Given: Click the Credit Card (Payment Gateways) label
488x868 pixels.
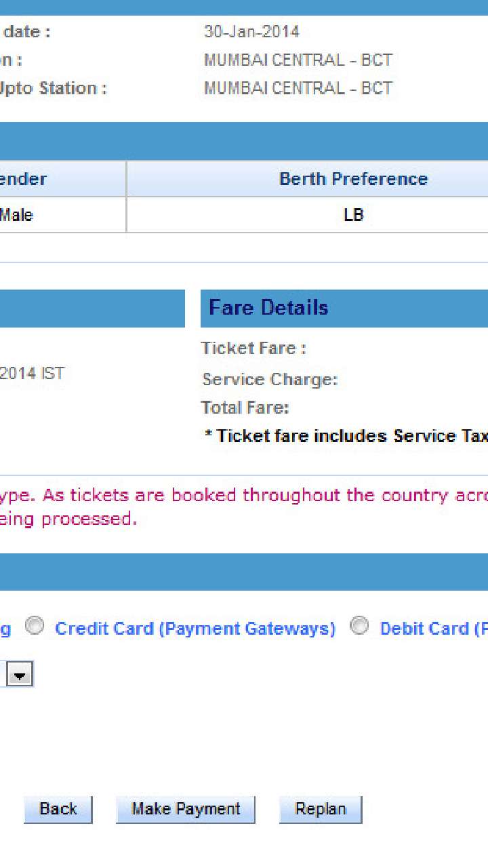Looking at the screenshot, I should coord(195,629).
